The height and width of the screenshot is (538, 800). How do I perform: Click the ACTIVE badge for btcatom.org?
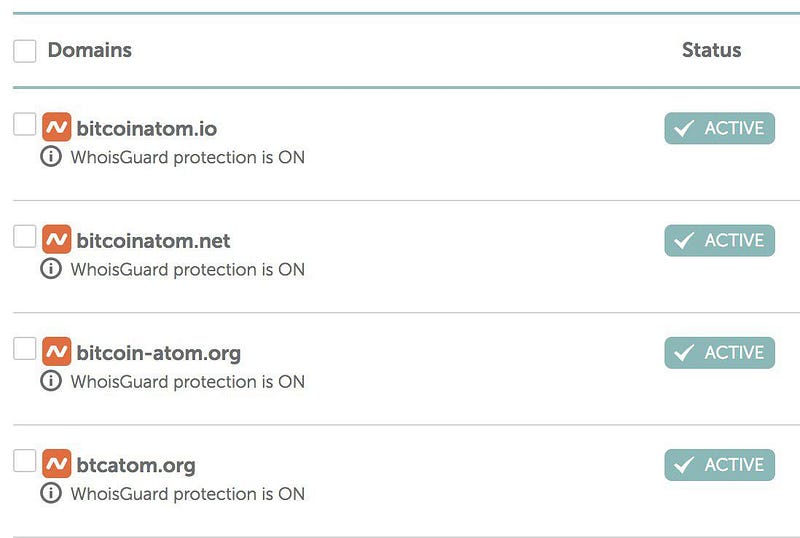pyautogui.click(x=719, y=465)
